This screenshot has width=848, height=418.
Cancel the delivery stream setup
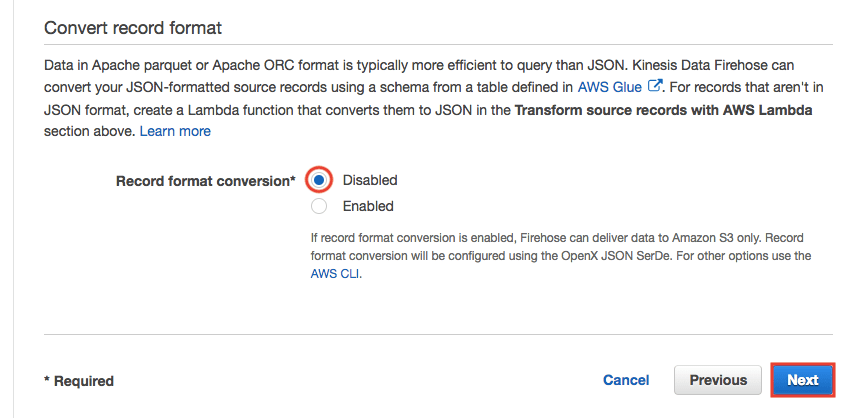(x=626, y=380)
